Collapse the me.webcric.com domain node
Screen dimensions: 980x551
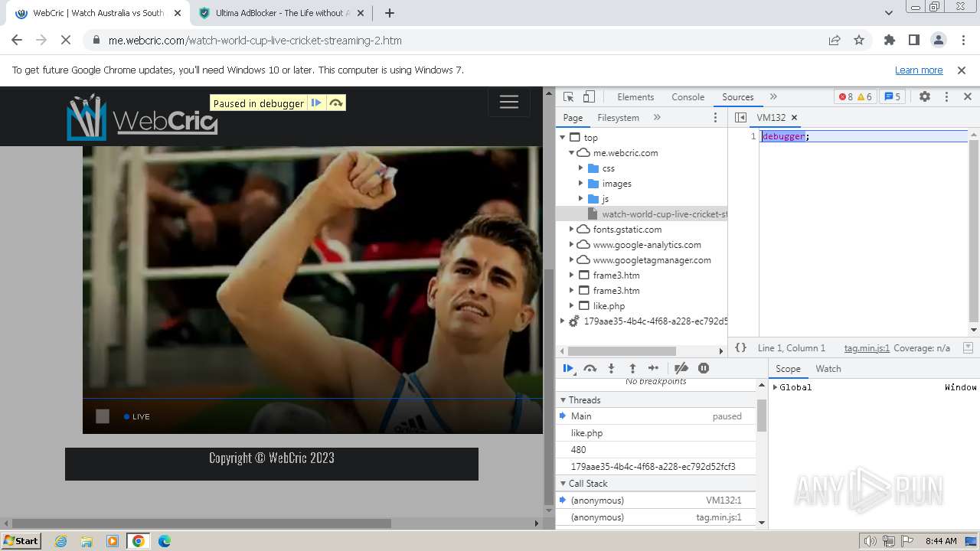572,153
